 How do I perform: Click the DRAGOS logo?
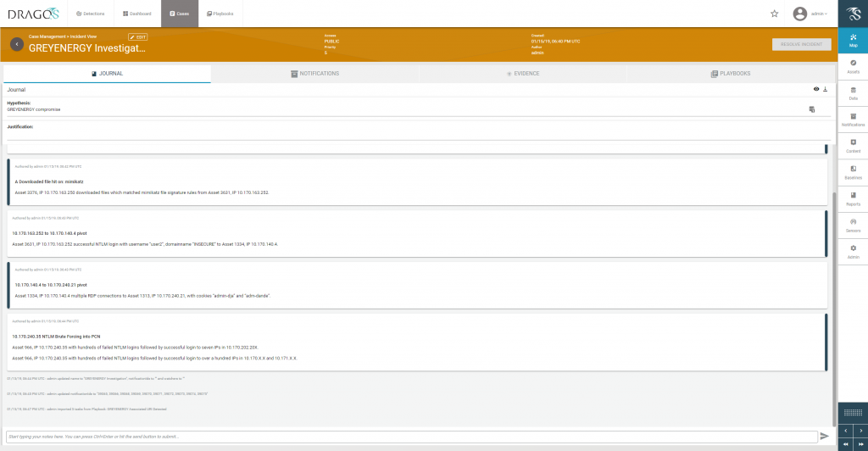click(33, 14)
